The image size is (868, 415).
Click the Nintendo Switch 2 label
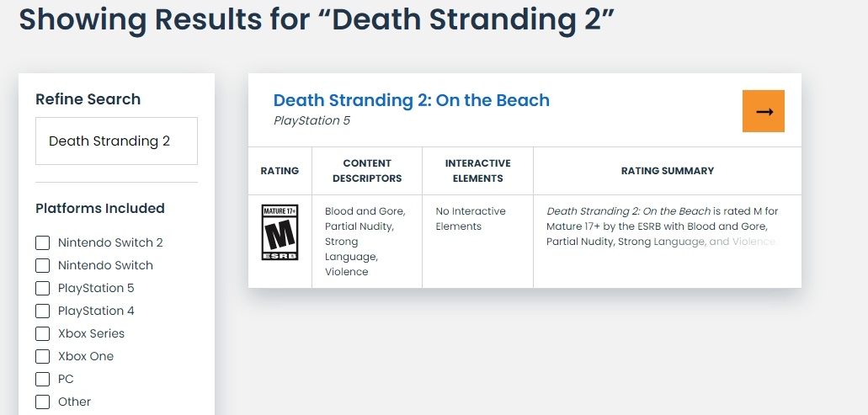(x=110, y=243)
